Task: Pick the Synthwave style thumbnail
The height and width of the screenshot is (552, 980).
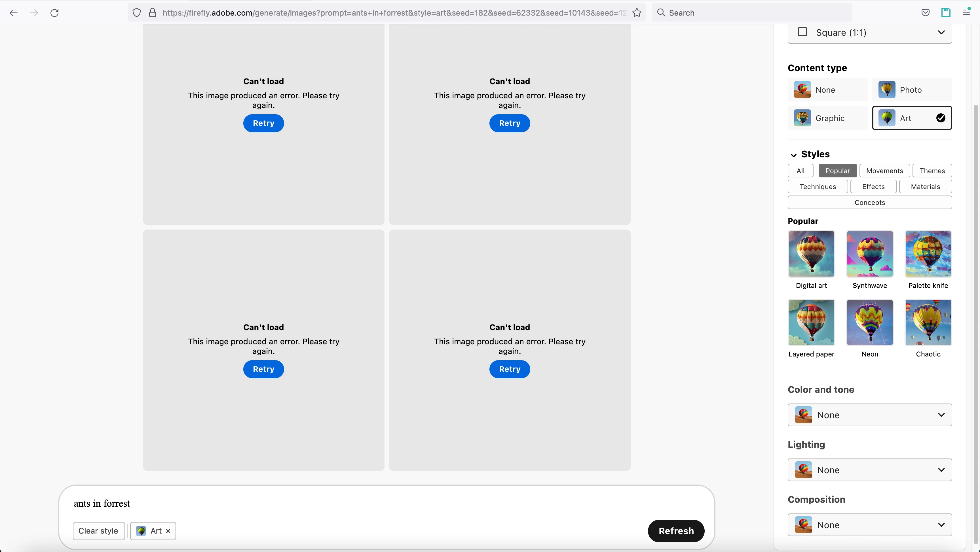Action: pyautogui.click(x=869, y=254)
